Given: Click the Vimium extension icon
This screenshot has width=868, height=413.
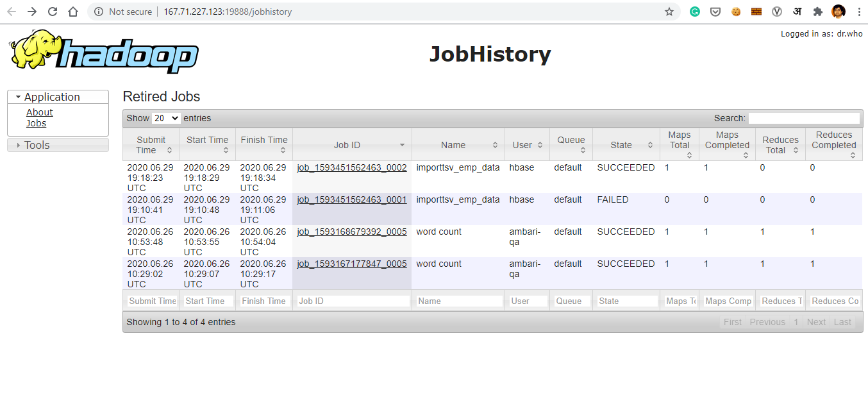Looking at the screenshot, I should coord(776,12).
